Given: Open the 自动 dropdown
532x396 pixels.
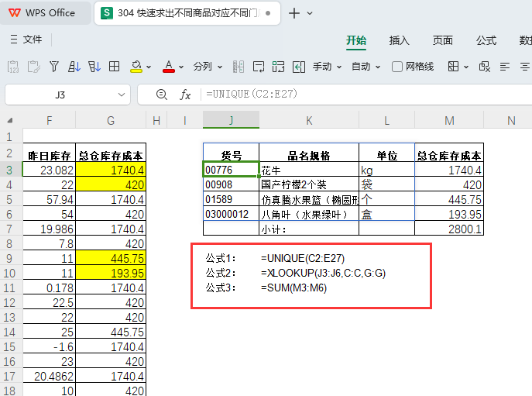Looking at the screenshot, I should [366, 67].
